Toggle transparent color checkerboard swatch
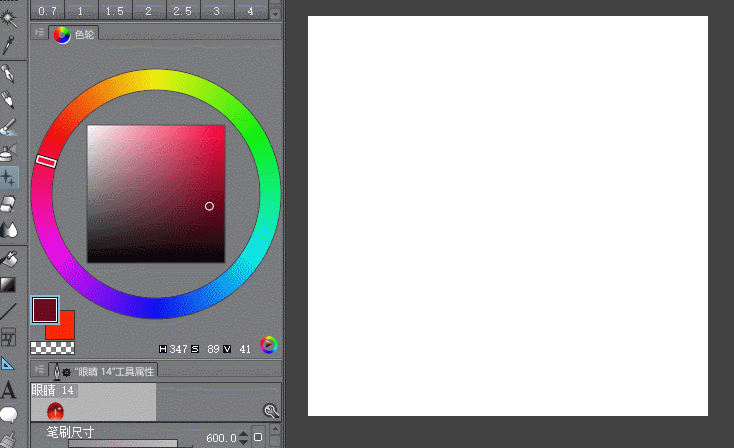Screen dimensions: 734x448 pos(52,348)
